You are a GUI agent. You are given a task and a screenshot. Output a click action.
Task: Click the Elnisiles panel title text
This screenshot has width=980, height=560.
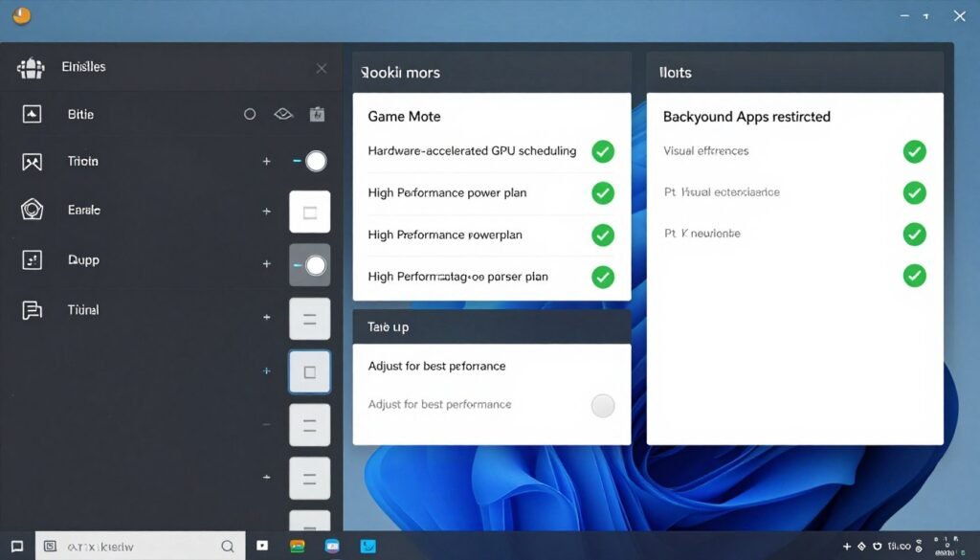(x=84, y=67)
